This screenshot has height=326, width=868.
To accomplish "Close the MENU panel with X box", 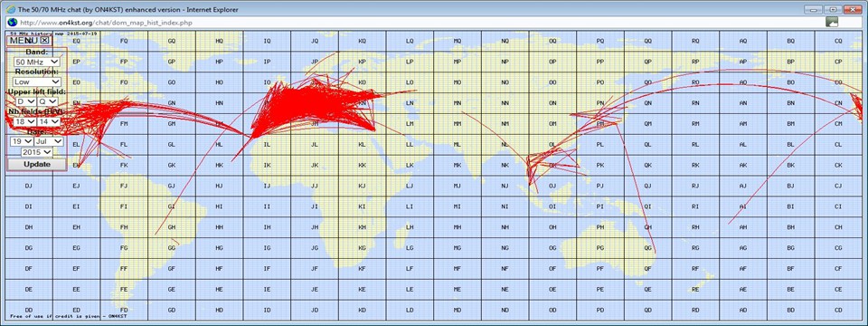I will [x=45, y=40].
